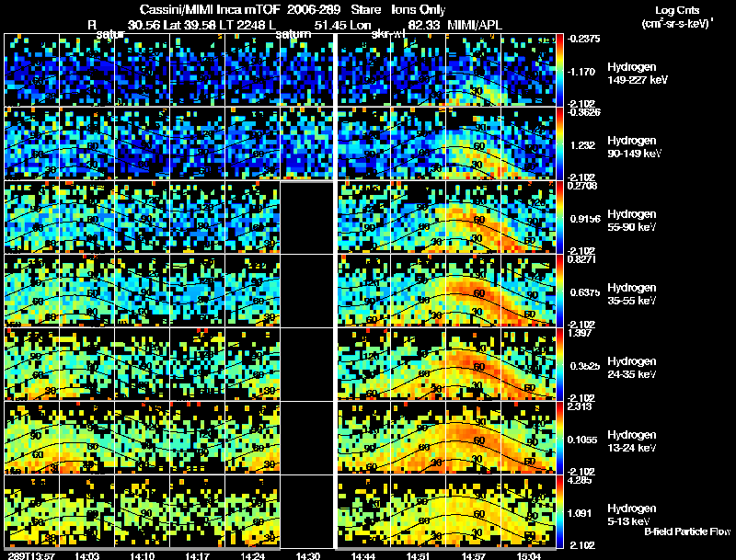Screen dimensions: 736x560
Task: Click the 0.6375 color scale value
Action: 584,292
